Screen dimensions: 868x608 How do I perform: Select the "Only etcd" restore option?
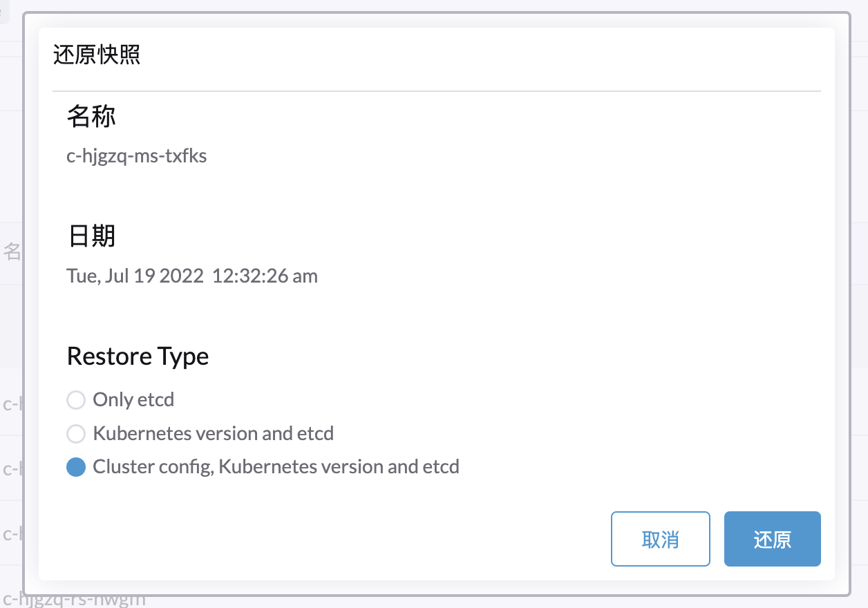tap(76, 399)
